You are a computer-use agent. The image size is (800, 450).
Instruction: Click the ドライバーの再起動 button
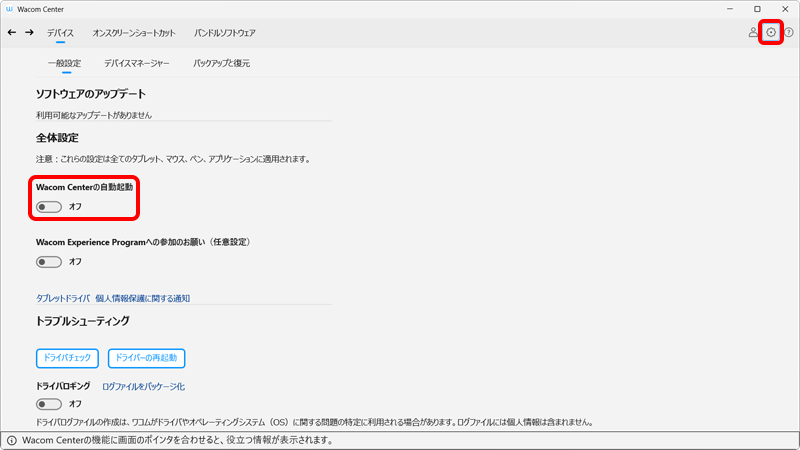pyautogui.click(x=146, y=358)
